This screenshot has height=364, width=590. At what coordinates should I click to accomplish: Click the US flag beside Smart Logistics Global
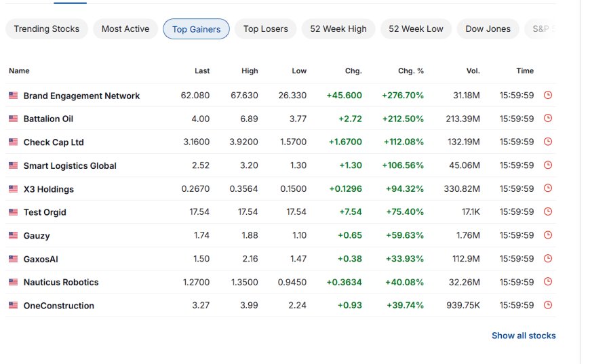13,165
